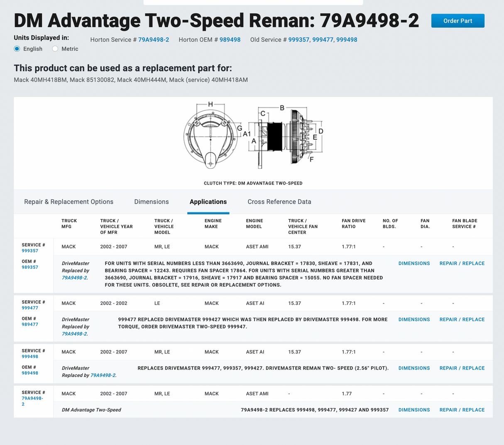
Task: Select the Applications tab
Action: pos(208,202)
